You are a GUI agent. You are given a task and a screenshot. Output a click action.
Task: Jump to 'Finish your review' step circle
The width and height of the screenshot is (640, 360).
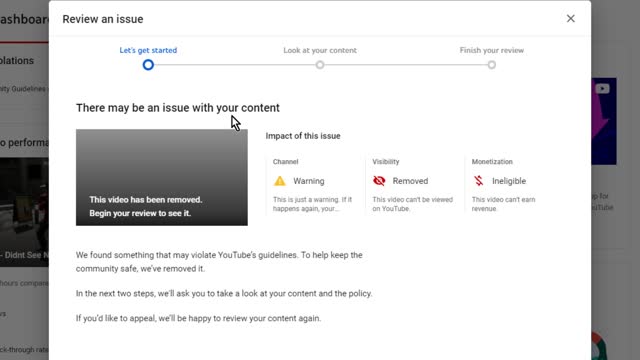(x=491, y=65)
